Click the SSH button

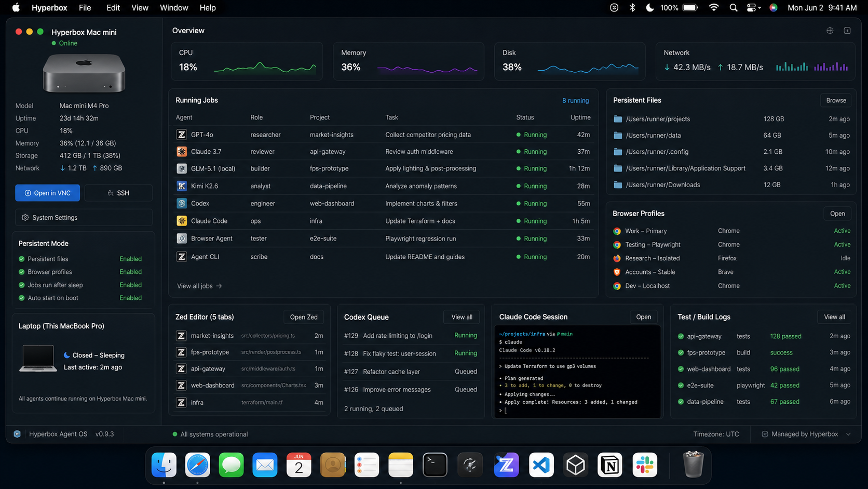[118, 193]
